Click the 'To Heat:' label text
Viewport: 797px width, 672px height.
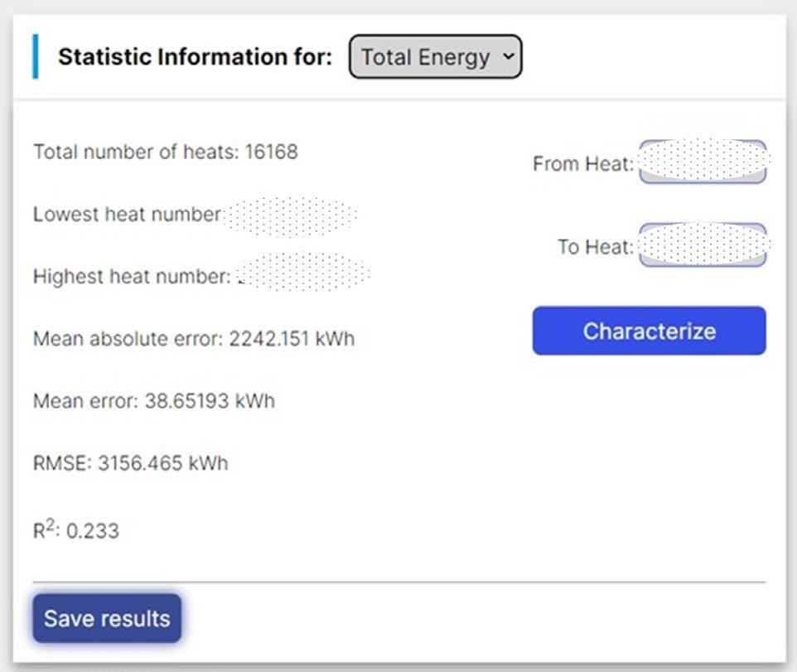[x=595, y=247]
